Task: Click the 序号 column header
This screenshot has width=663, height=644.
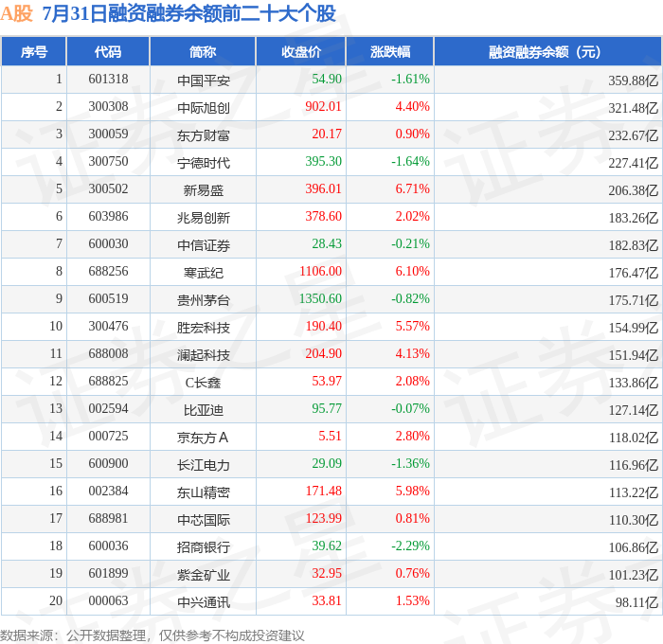Action: pos(34,51)
